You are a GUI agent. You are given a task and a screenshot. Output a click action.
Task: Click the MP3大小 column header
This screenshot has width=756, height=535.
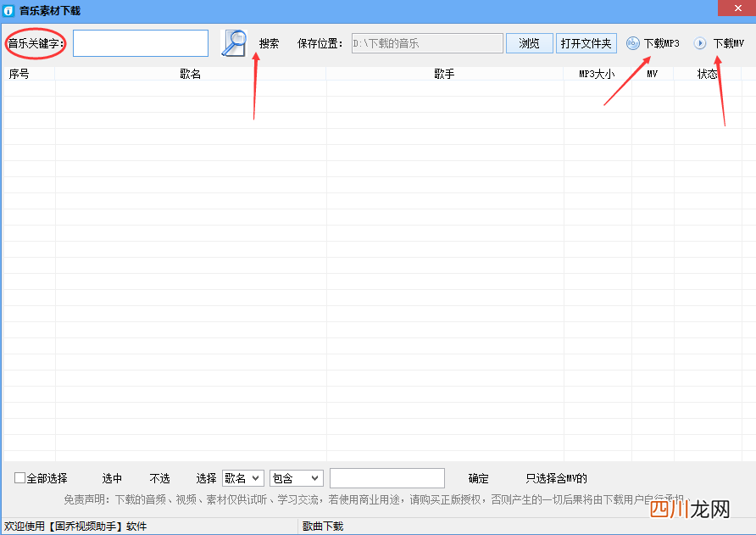(x=598, y=74)
